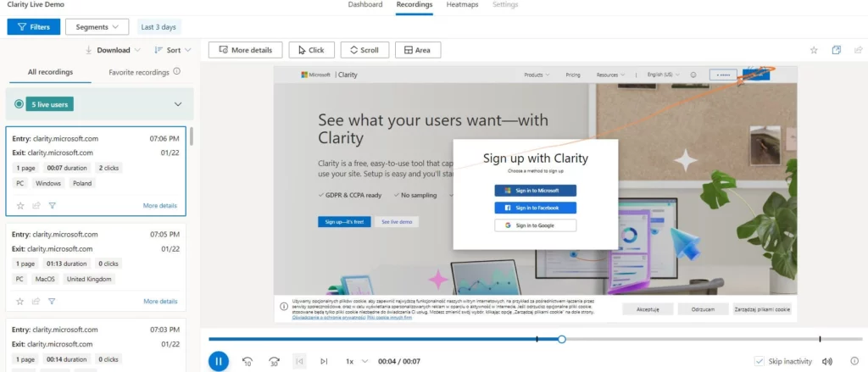This screenshot has height=372, width=868.
Task: Open the Segments dropdown
Action: 97,27
